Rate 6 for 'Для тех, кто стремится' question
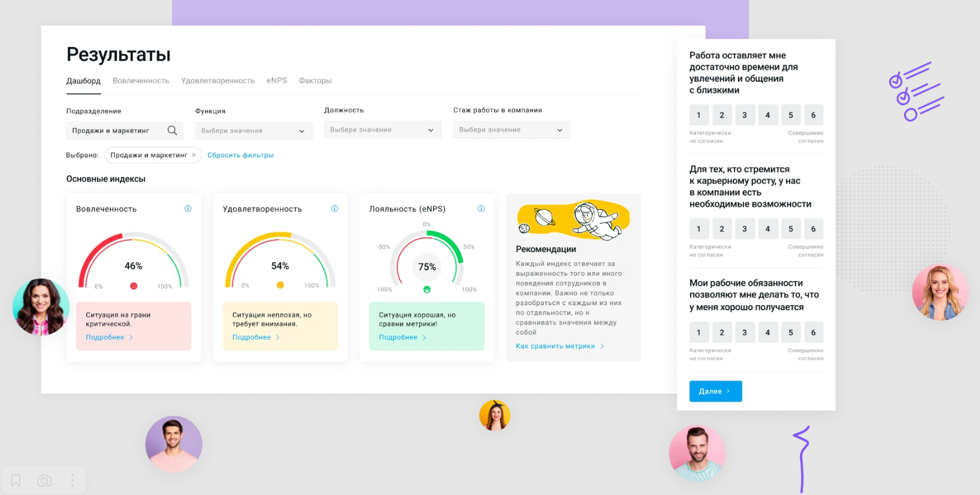Viewport: 980px width, 495px height. 813,229
